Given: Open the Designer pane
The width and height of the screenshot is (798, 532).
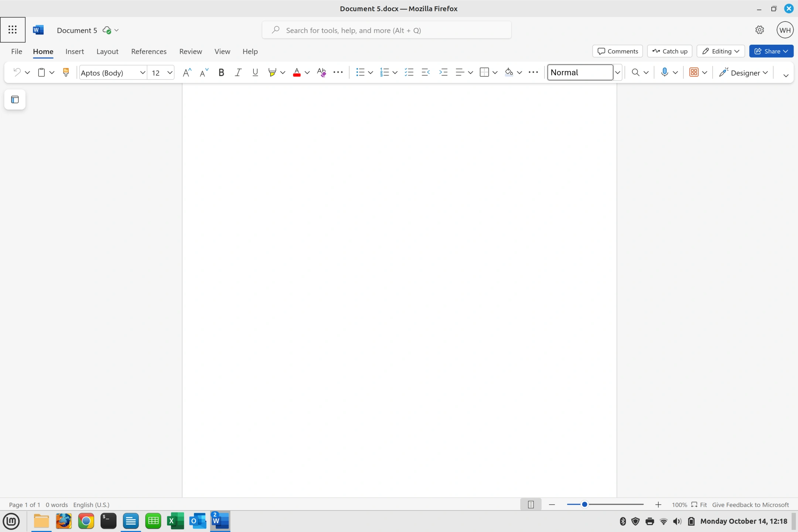Looking at the screenshot, I should click(x=743, y=73).
